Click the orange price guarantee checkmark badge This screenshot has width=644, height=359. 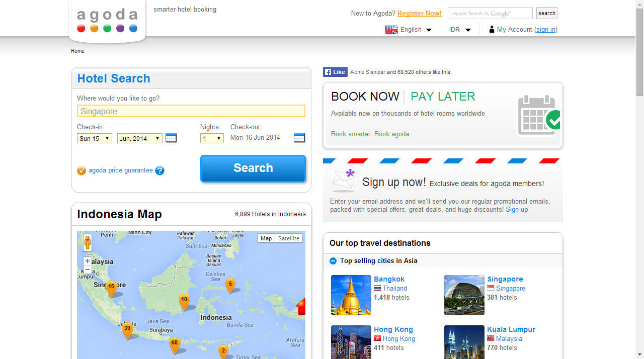point(82,171)
